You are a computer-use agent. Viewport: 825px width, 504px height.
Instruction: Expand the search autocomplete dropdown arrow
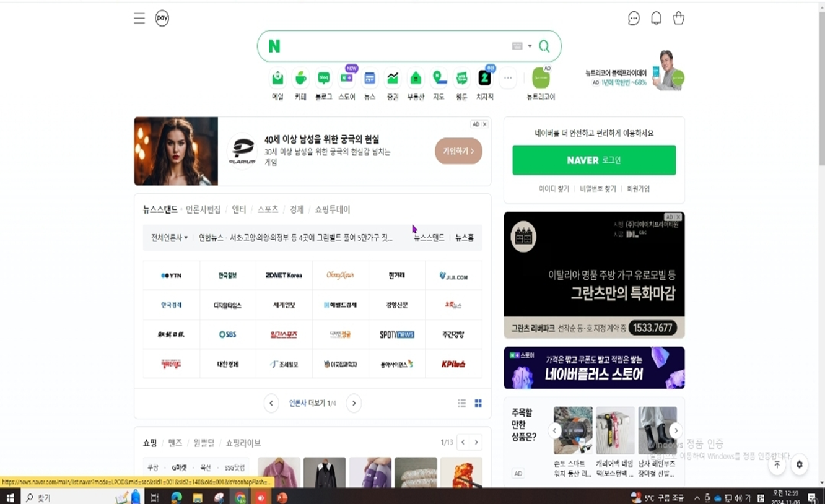coord(530,46)
